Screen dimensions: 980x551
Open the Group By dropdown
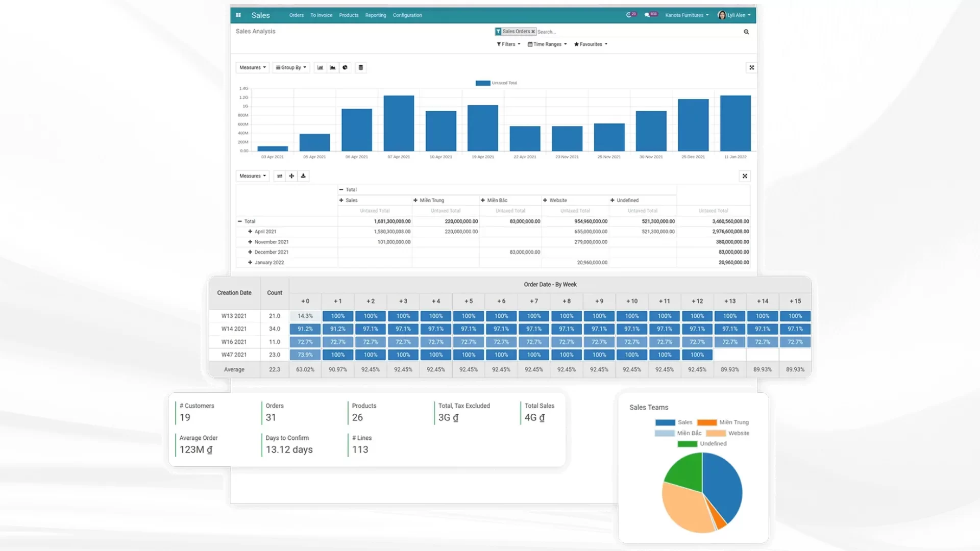[291, 67]
